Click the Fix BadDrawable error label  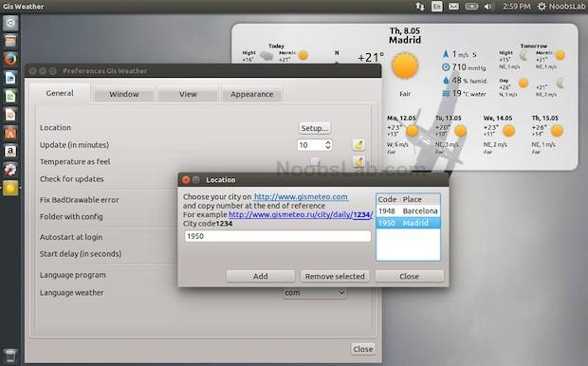click(79, 200)
